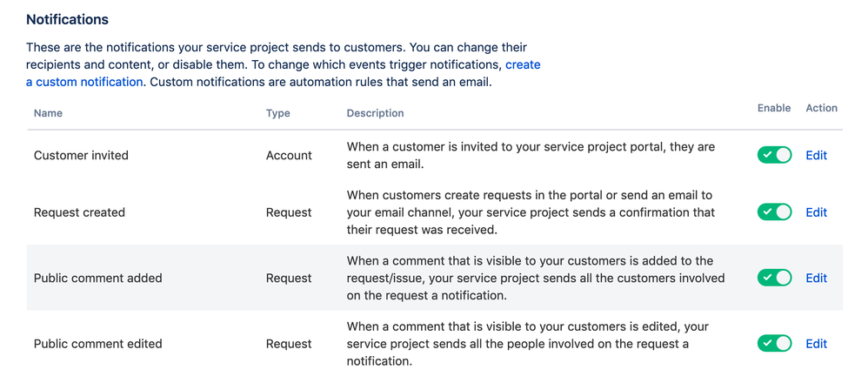Viewport: 868px width, 383px height.
Task: Follow the create a custom notification link
Action: [x=83, y=82]
